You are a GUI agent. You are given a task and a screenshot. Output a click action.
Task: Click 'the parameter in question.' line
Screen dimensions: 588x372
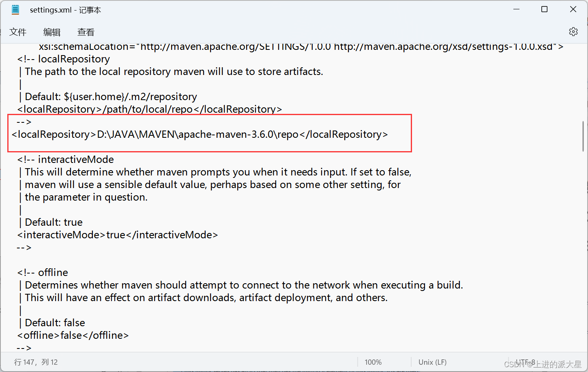(x=83, y=197)
